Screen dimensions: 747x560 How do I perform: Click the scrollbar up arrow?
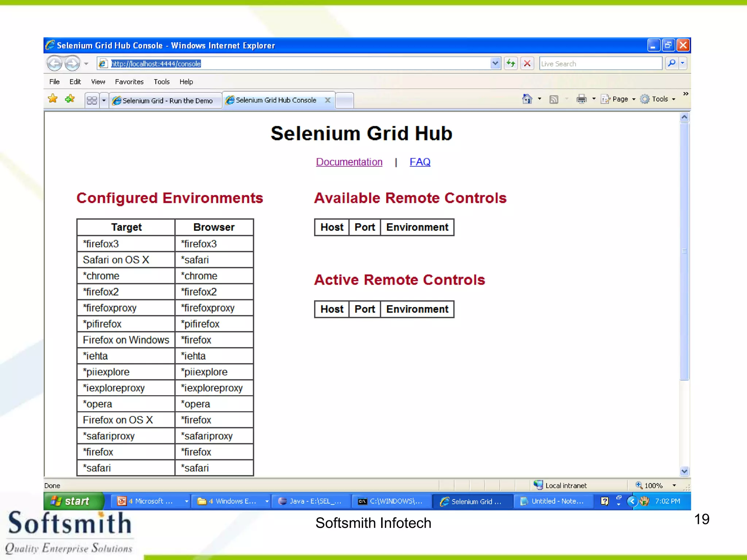coord(684,117)
